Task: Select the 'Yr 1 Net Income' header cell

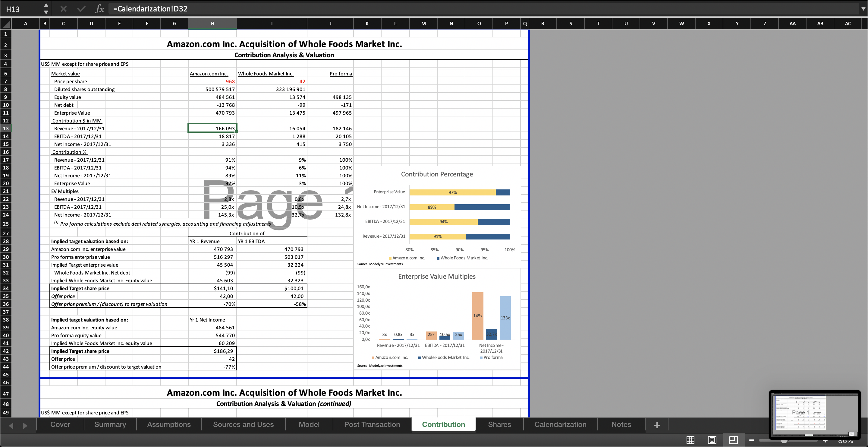Action: pos(212,320)
